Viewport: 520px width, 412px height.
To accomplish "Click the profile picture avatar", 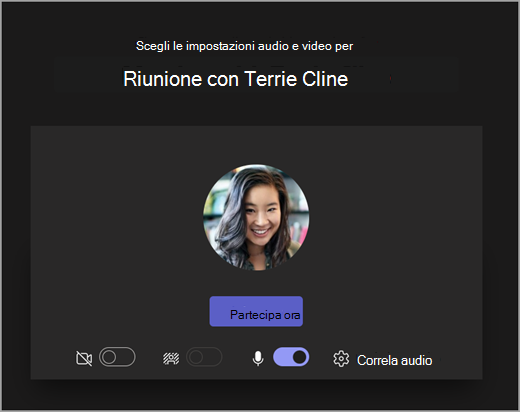I will pyautogui.click(x=256, y=217).
